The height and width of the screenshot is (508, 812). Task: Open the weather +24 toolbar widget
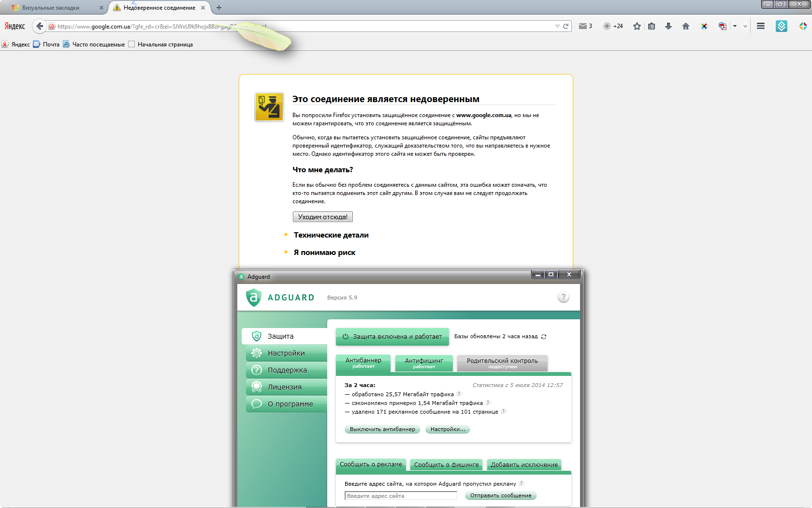click(x=613, y=26)
